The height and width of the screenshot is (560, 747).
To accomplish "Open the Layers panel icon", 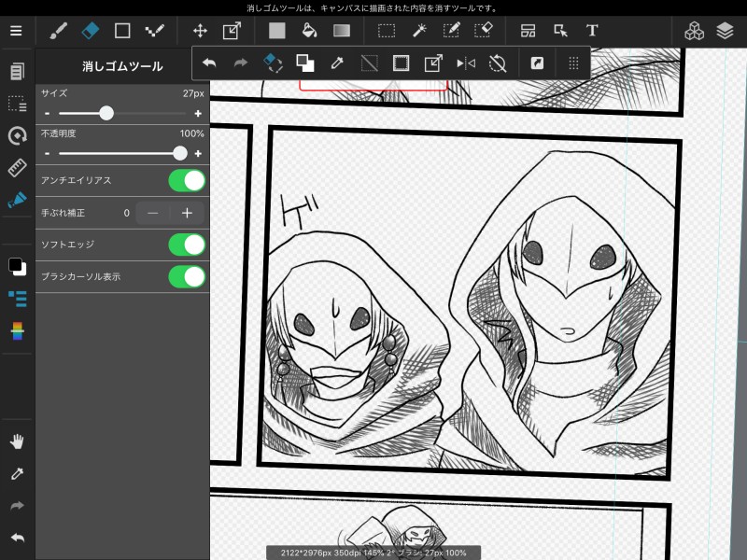I will [726, 31].
